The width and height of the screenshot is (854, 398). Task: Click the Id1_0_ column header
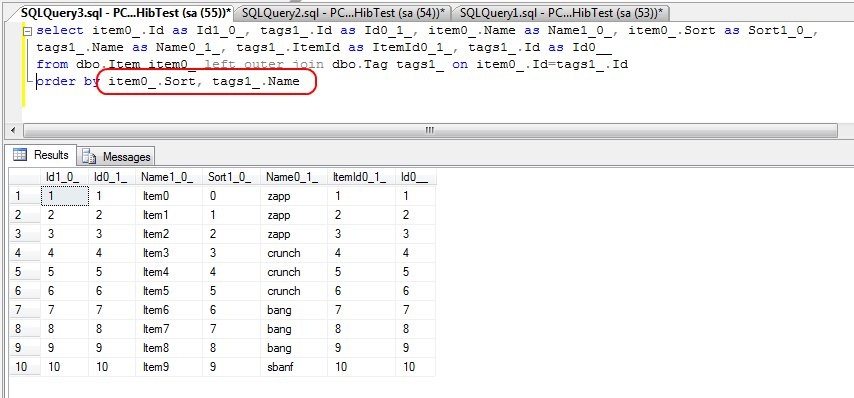[64, 177]
